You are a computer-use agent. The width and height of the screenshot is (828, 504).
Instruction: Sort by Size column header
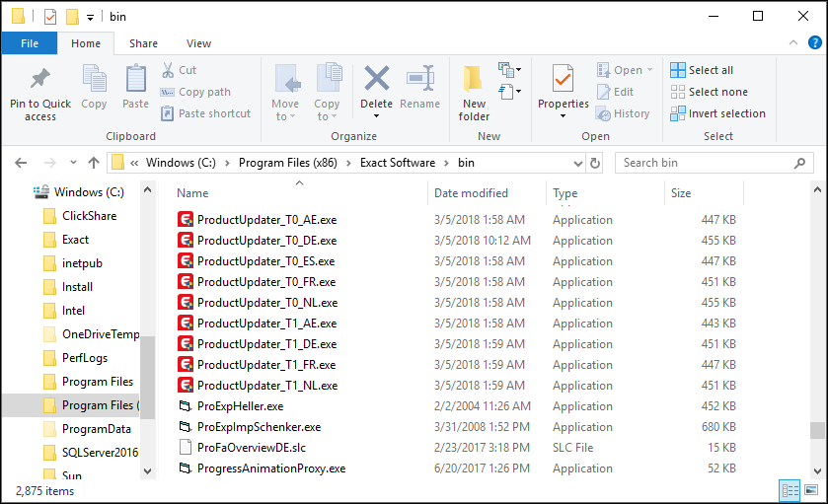point(681,193)
